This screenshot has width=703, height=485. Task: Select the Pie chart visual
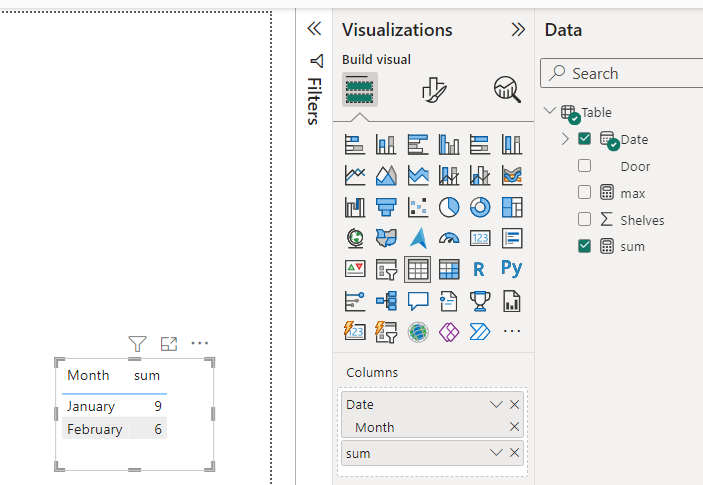coord(449,207)
